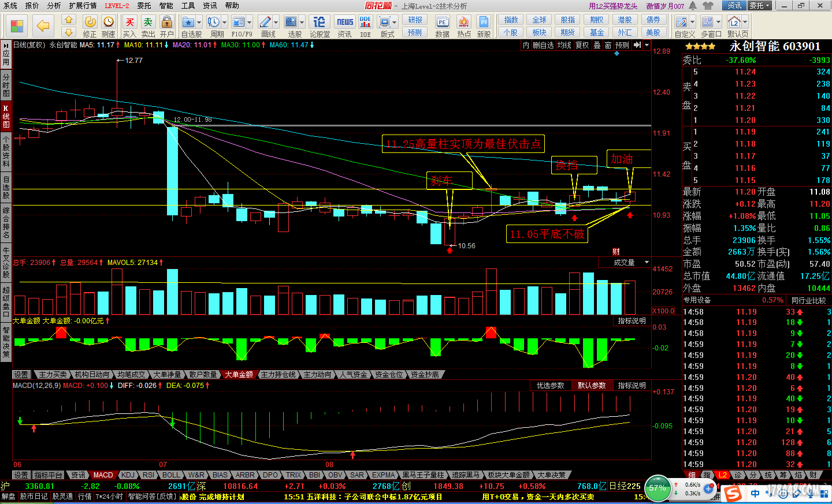Image resolution: width=832 pixels, height=504 pixels.
Task: Expand the chart toolbar dropdown arrow
Action: click(647, 45)
